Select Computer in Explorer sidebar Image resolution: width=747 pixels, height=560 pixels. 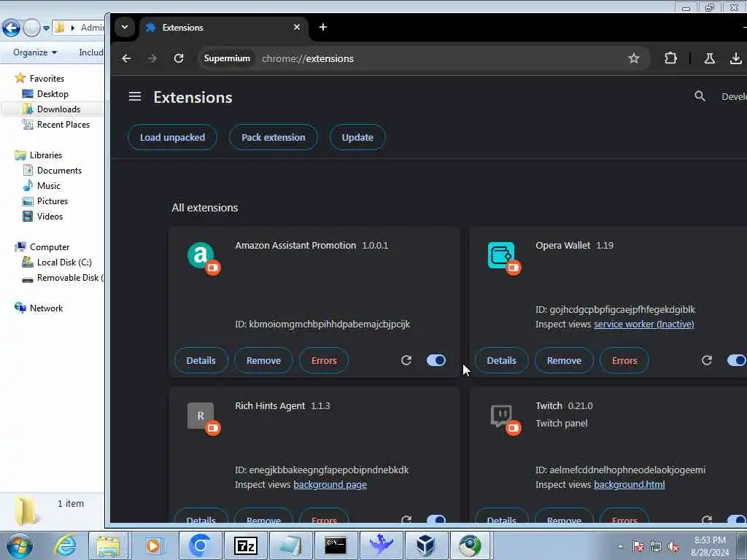(x=43, y=247)
